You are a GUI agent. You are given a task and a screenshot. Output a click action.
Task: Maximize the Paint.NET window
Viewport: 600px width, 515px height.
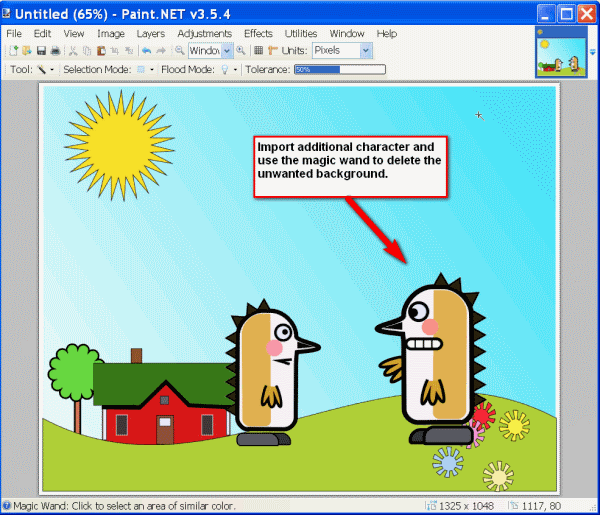point(566,14)
